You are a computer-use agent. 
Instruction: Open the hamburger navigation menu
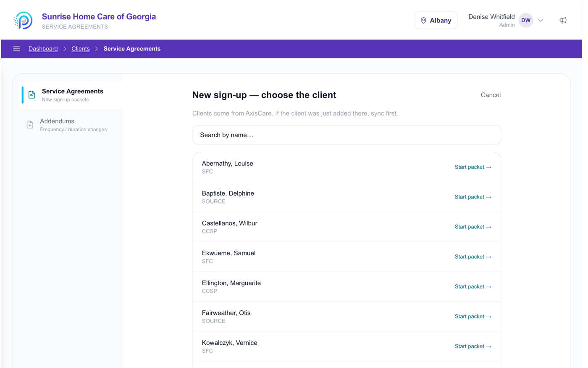click(16, 49)
